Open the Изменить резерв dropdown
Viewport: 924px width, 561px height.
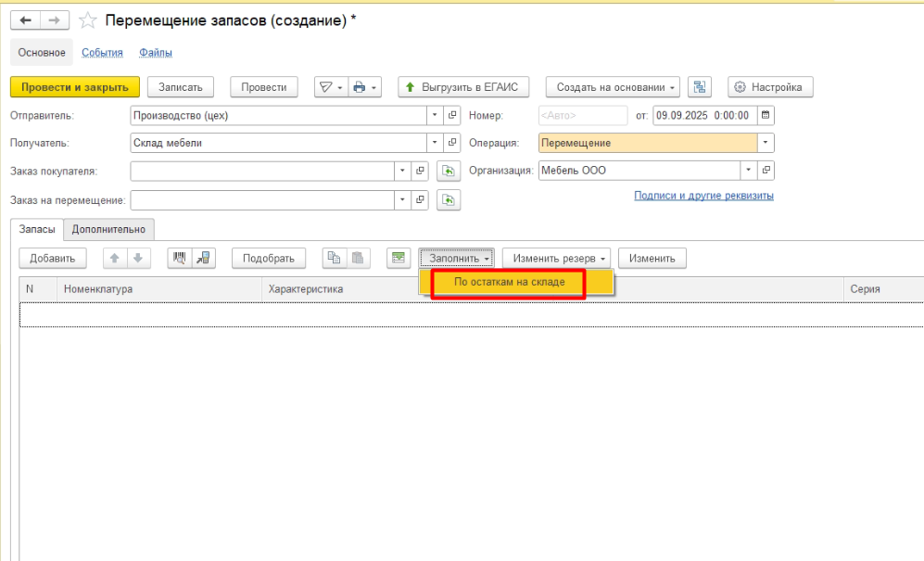[556, 259]
